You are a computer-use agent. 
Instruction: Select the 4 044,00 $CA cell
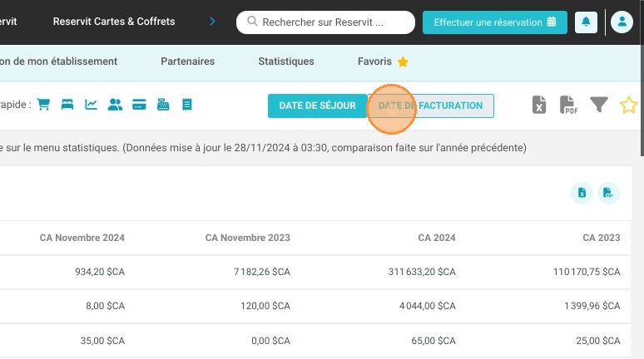(x=428, y=306)
